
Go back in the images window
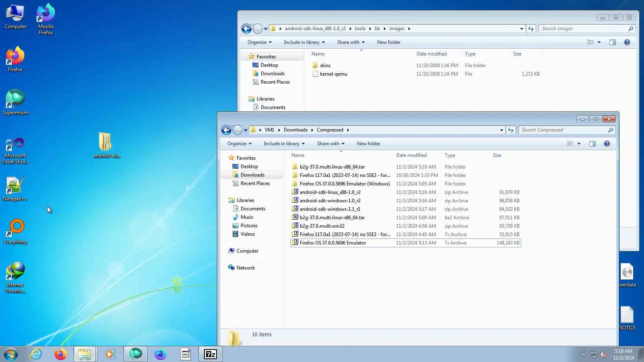pos(246,29)
